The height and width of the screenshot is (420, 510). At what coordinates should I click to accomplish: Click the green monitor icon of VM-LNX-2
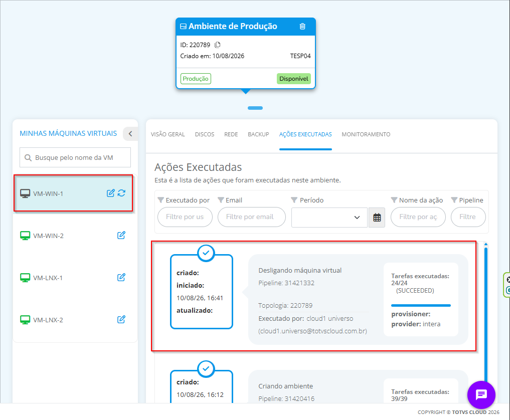tap(25, 320)
